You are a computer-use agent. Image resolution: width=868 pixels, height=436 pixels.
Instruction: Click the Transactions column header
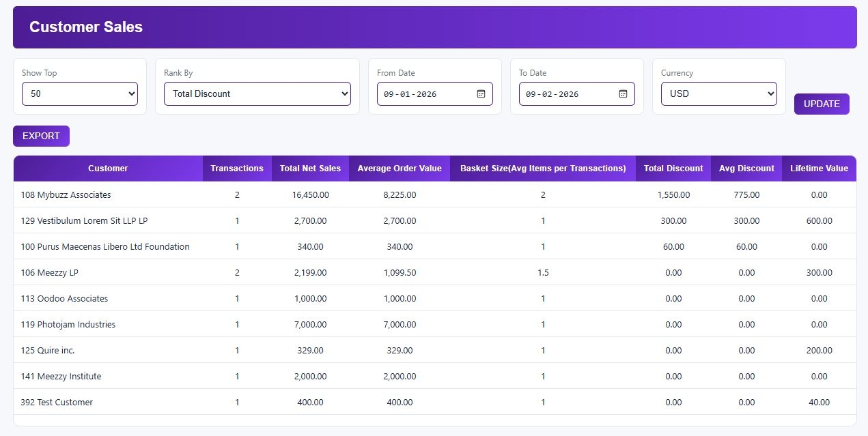(x=237, y=169)
